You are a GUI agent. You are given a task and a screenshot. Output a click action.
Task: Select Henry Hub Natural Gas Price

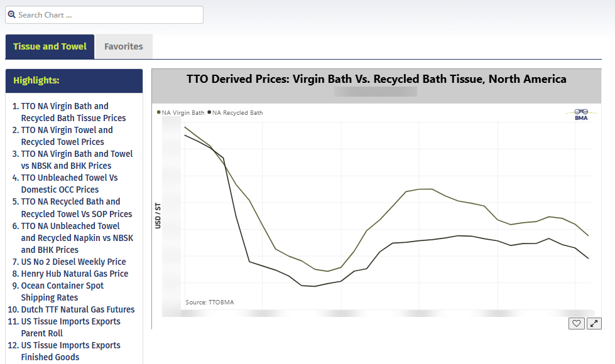tap(74, 274)
